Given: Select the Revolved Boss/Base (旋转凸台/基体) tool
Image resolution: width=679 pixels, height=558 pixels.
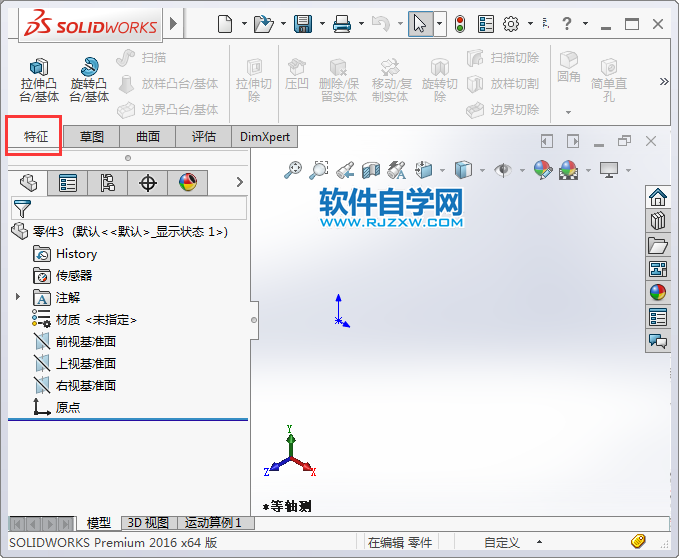Looking at the screenshot, I should click(x=89, y=80).
